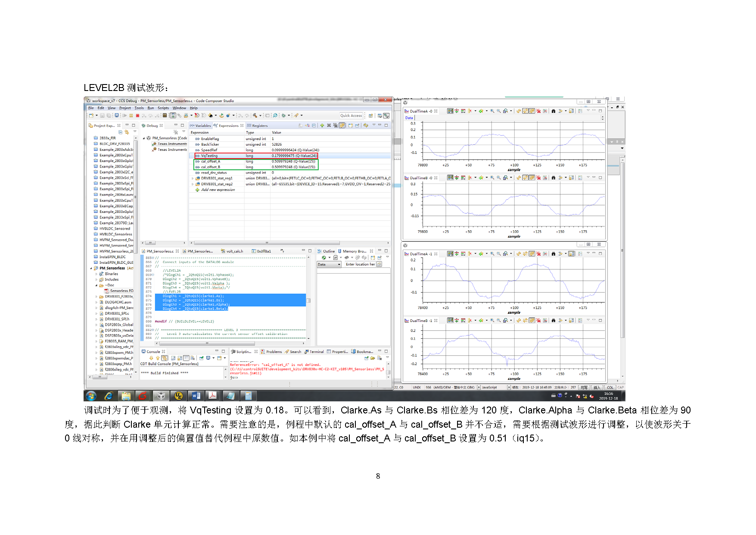Open Adobe PDF reader from the taskbar
This screenshot has width=756, height=535.
click(x=213, y=396)
